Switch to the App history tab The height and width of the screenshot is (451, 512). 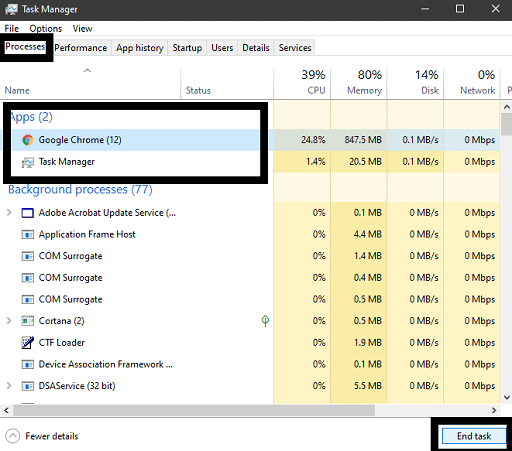pyautogui.click(x=140, y=48)
